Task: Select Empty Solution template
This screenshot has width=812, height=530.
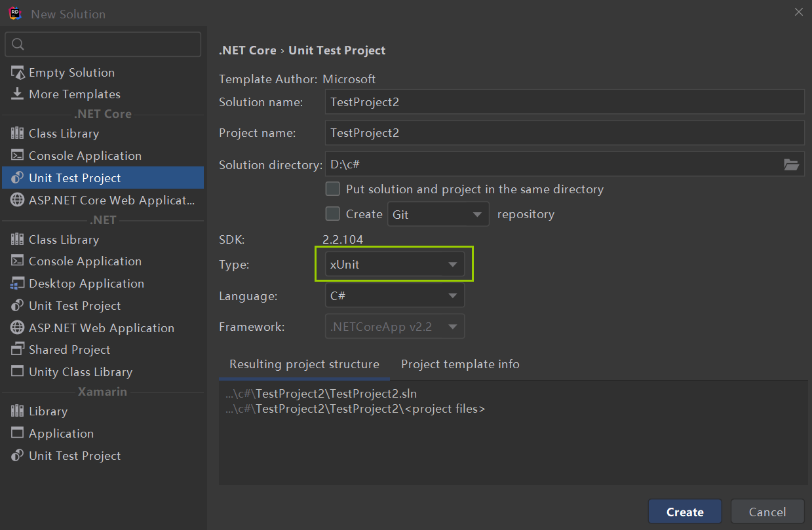Action: point(103,73)
